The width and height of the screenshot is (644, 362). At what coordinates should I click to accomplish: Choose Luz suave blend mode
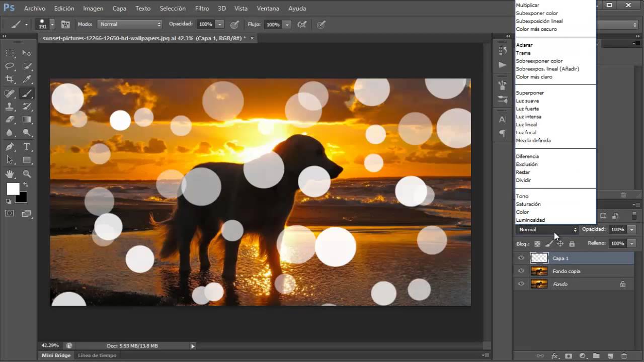(x=527, y=101)
